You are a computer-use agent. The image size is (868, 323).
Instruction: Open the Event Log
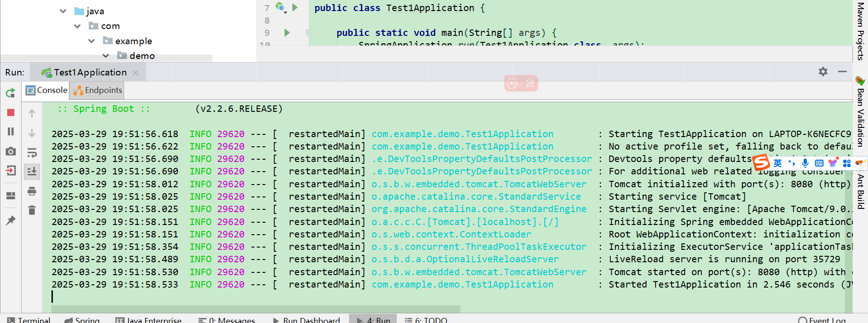(x=822, y=319)
